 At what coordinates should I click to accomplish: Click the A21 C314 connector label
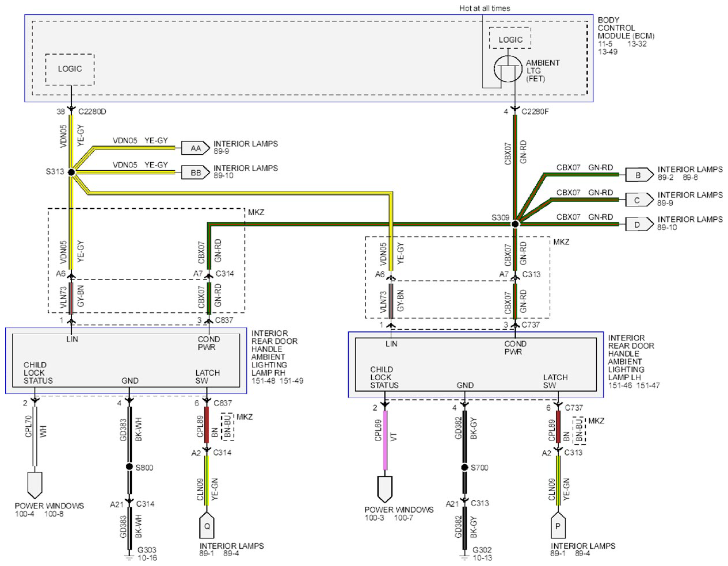(132, 504)
